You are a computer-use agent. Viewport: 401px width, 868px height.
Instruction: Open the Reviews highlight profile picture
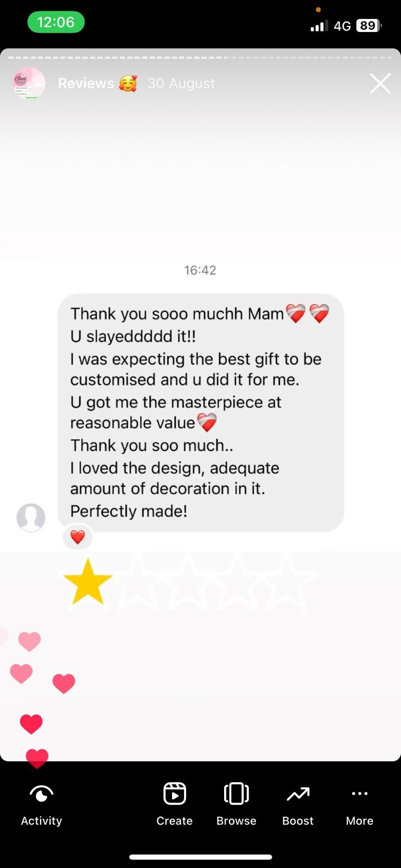(29, 83)
